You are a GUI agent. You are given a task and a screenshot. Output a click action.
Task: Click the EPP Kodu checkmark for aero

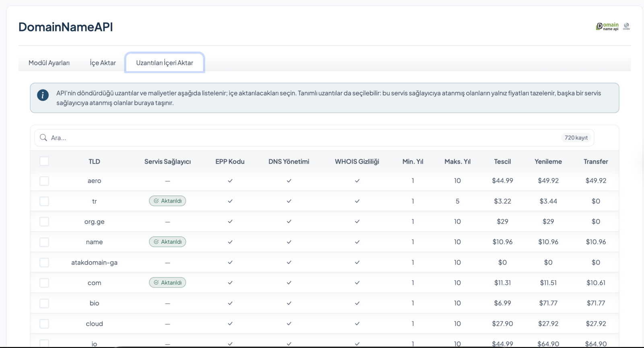click(x=230, y=181)
